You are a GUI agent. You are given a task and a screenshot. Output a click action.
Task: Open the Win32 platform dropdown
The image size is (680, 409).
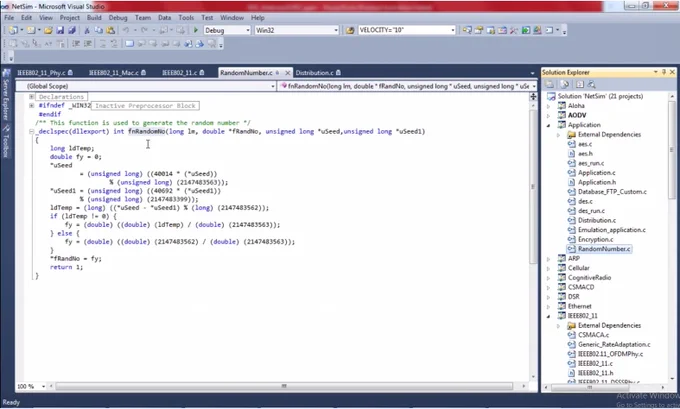coord(336,30)
